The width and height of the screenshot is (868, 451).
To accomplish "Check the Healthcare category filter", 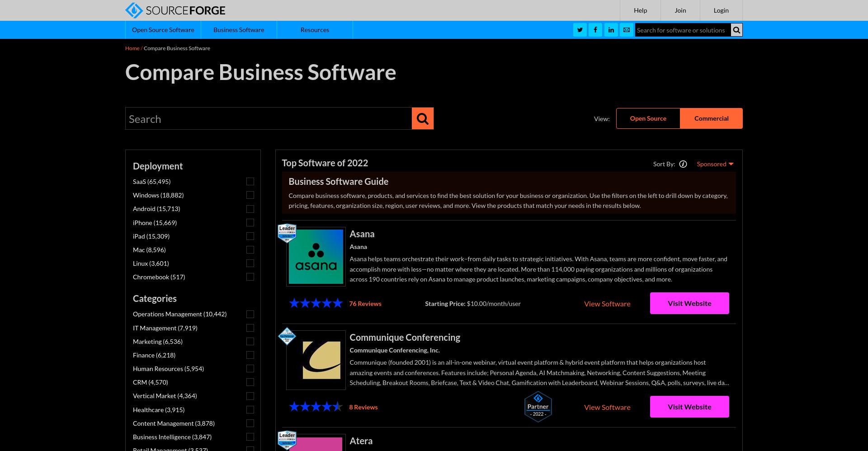I will click(250, 410).
